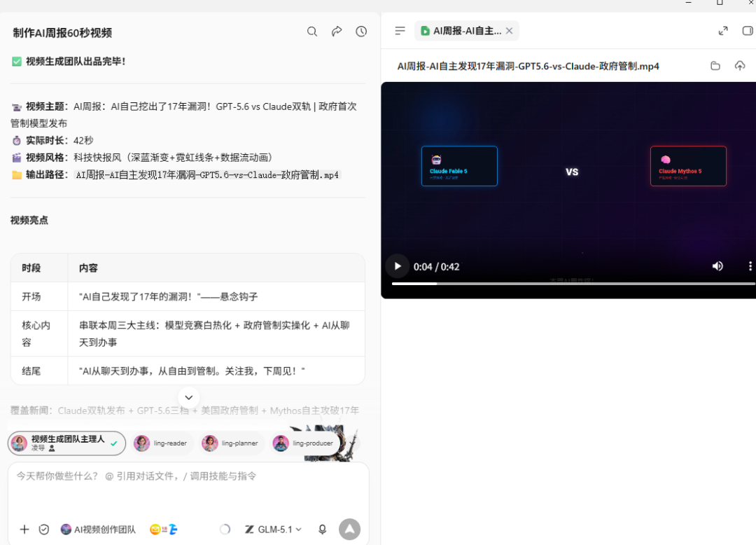The image size is (756, 545).
Task: Expand the collapsed message with chevron-down button
Action: pyautogui.click(x=189, y=397)
